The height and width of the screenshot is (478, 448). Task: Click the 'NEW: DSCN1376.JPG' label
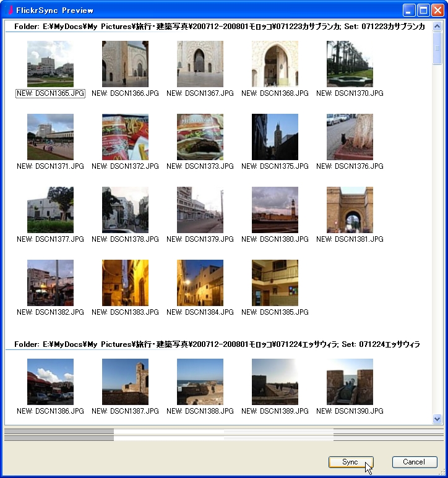(350, 166)
